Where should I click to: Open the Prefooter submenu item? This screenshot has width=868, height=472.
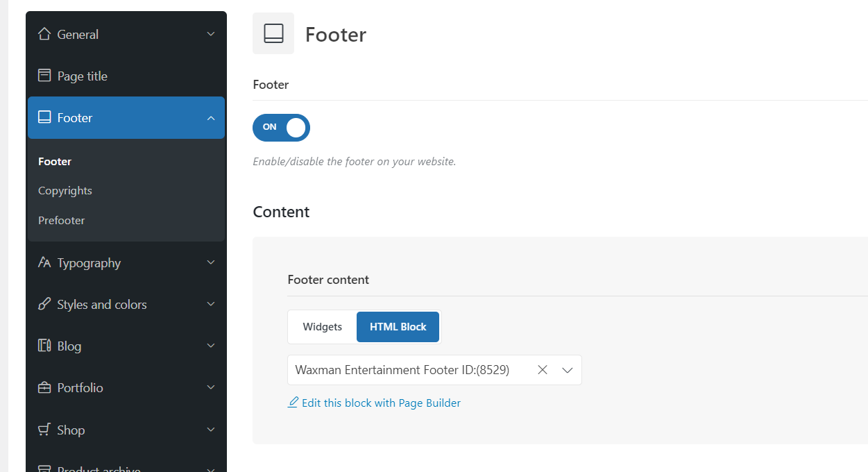click(x=62, y=220)
